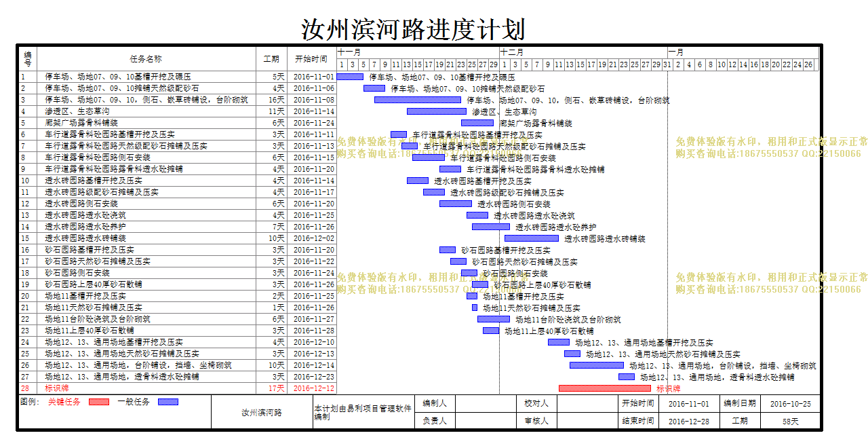
Task: Click the 16天 duration cell in row 3
Action: (271, 100)
